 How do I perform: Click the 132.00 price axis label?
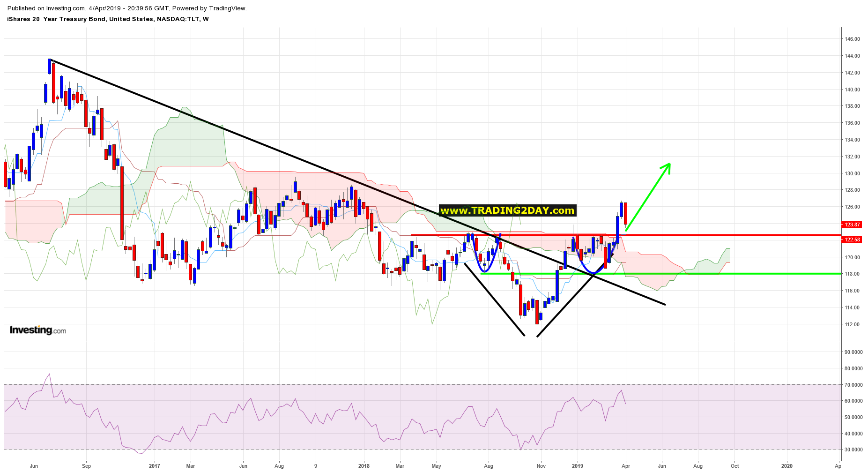pos(852,157)
